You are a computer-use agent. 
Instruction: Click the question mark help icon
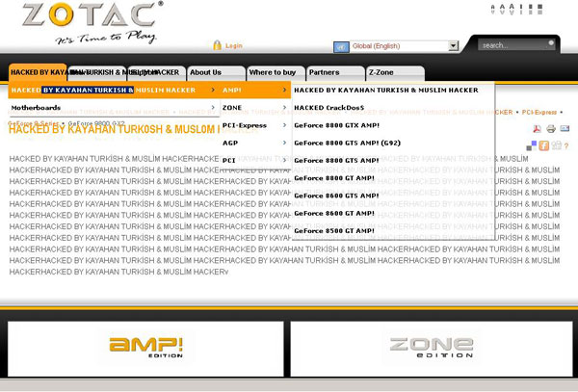[x=566, y=145]
